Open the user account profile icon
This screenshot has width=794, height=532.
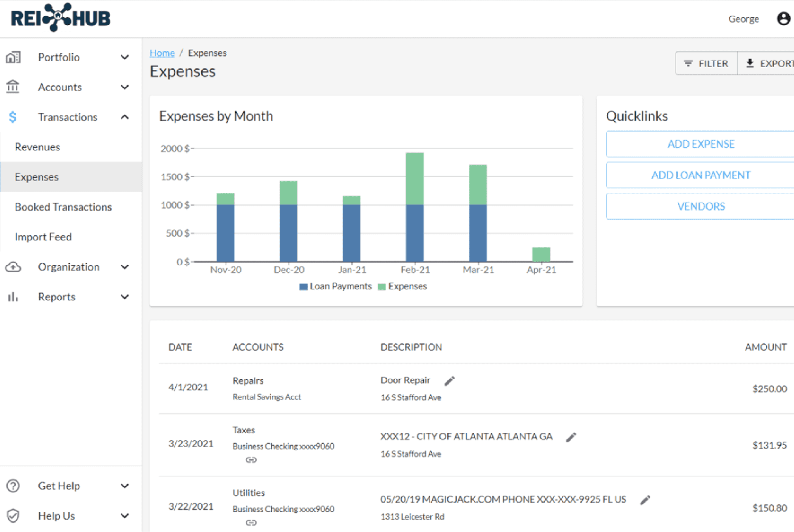pyautogui.click(x=783, y=19)
